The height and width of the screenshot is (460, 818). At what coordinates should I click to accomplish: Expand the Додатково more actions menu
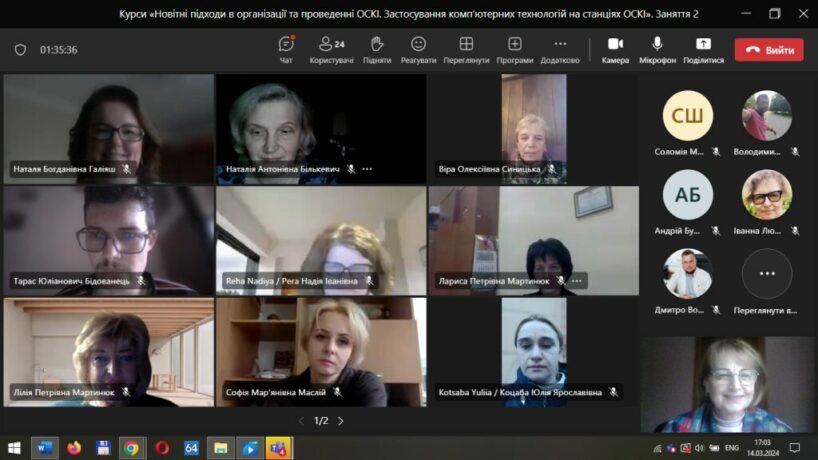click(560, 49)
